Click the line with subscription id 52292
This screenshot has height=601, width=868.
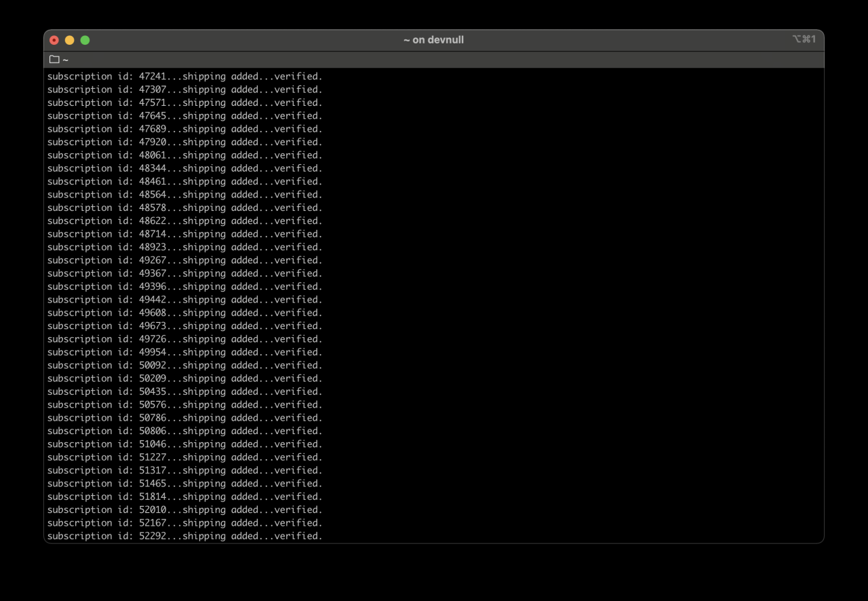(x=185, y=536)
